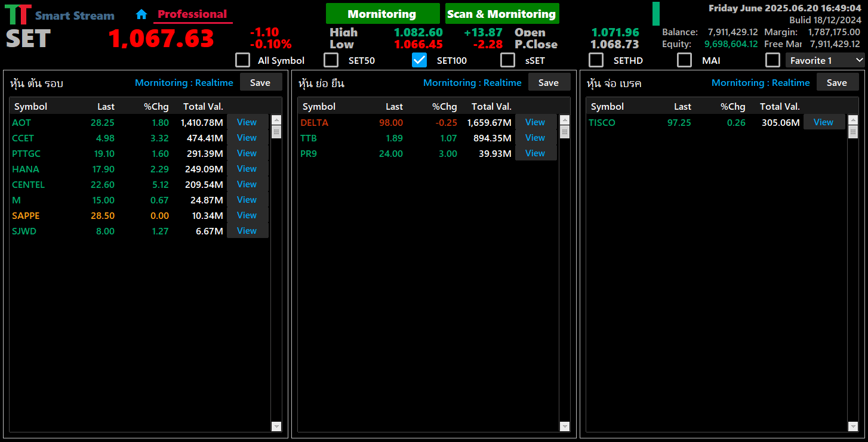868x442 pixels.
Task: Tick the checkbox beside Favorite 1
Action: (x=773, y=60)
